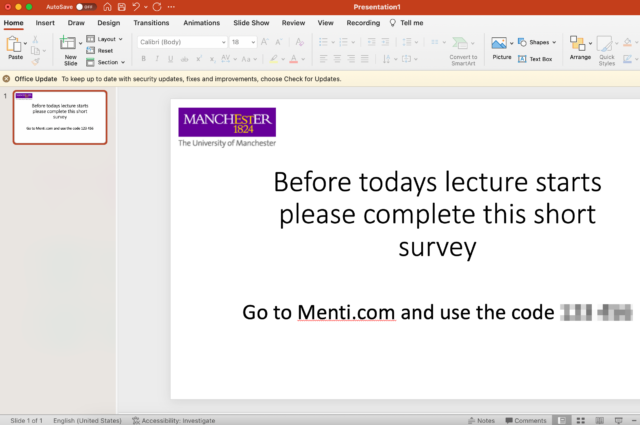
Task: Clear all formatting icon
Action: tap(300, 42)
